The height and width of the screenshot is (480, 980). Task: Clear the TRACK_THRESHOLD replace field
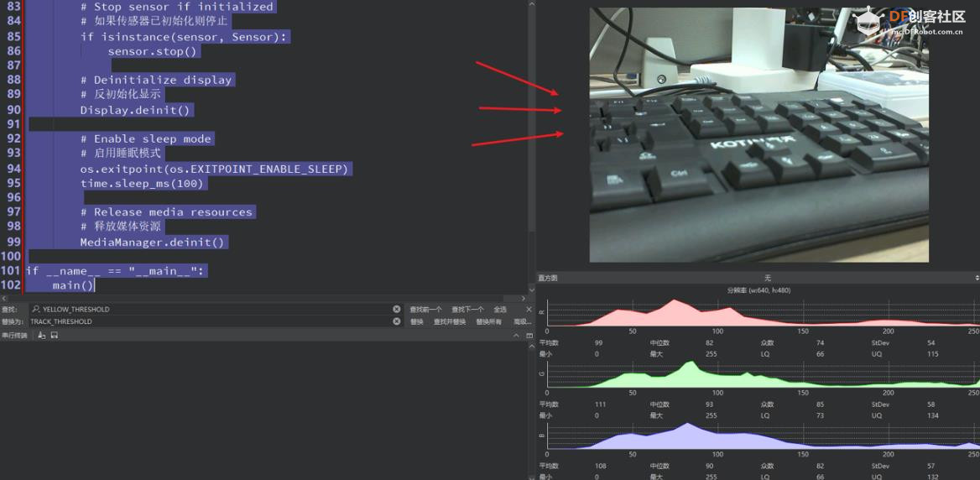(x=397, y=321)
